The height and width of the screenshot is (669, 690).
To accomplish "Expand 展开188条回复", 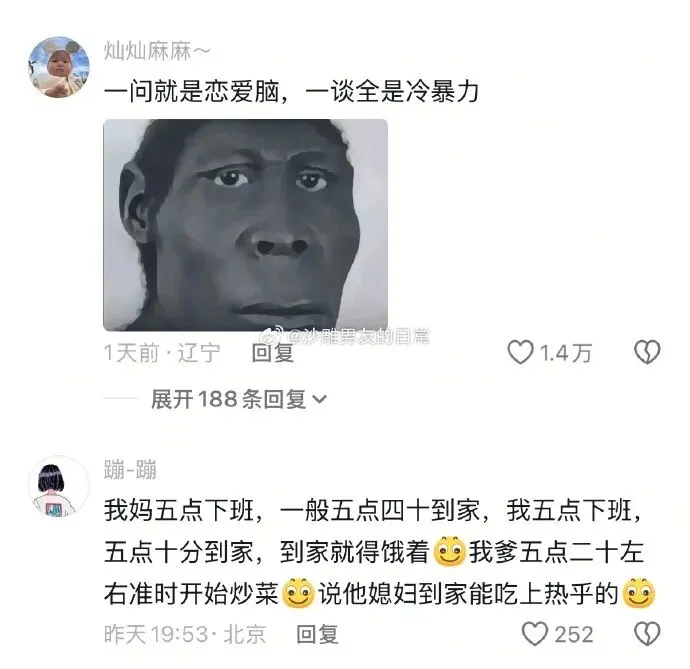I will click(x=239, y=399).
